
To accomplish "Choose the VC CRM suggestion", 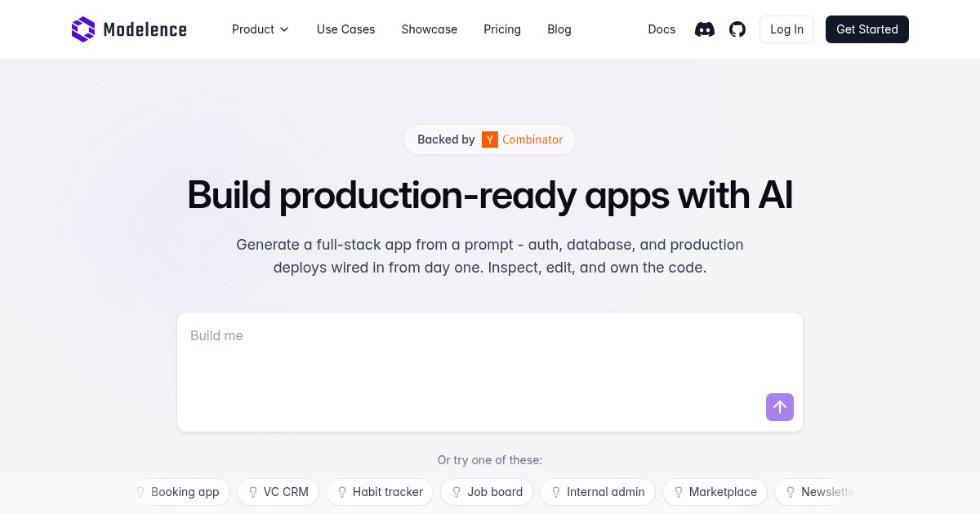I will click(x=278, y=492).
